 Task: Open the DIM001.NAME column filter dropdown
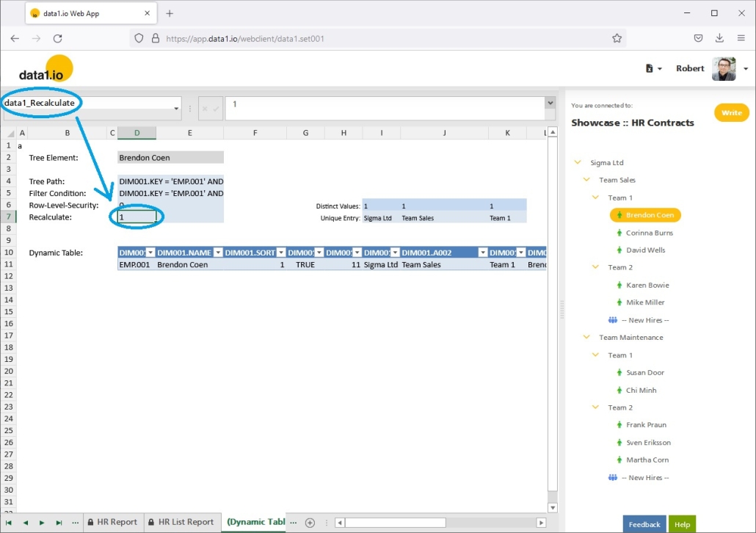point(218,253)
